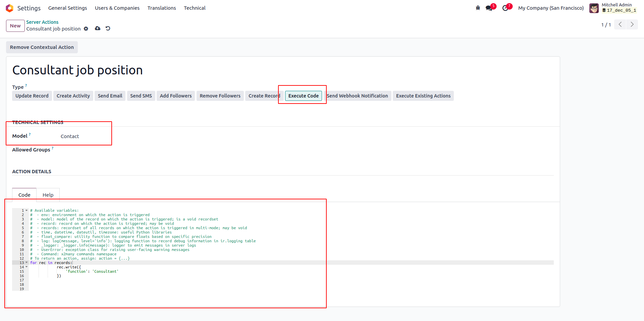This screenshot has width=644, height=321.
Task: Open the conversations messages icon
Action: [489, 8]
